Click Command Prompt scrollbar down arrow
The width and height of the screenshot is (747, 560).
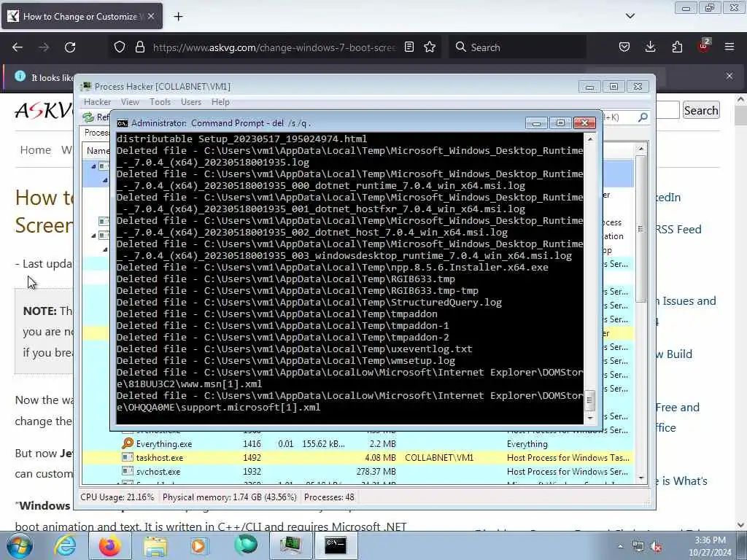click(589, 418)
